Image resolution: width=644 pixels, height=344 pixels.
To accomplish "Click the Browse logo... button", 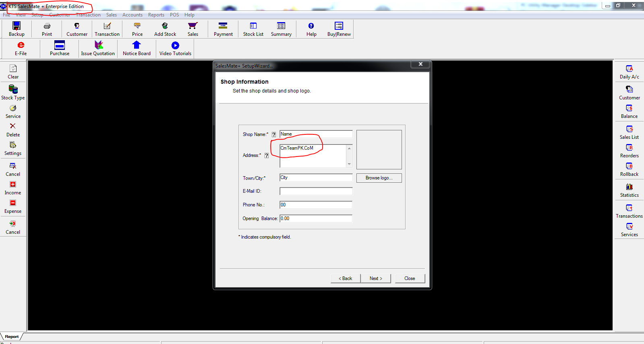I will tap(379, 178).
